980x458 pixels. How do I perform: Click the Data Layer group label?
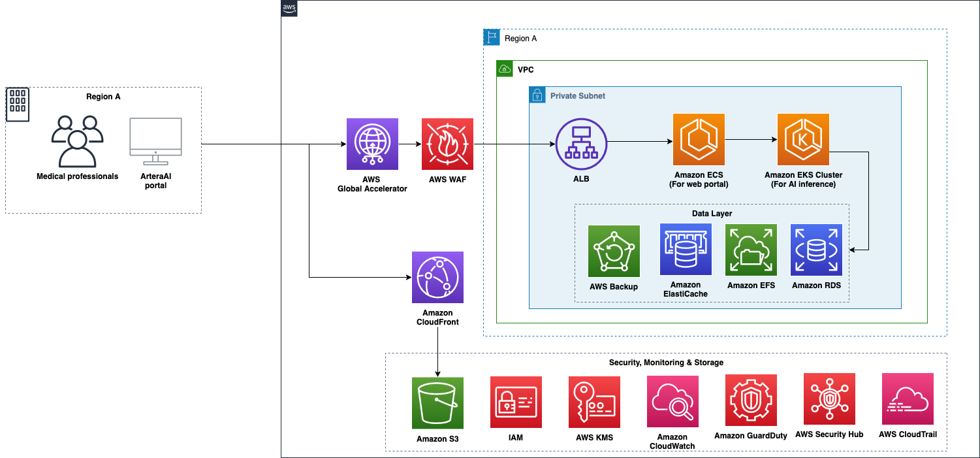coord(712,214)
